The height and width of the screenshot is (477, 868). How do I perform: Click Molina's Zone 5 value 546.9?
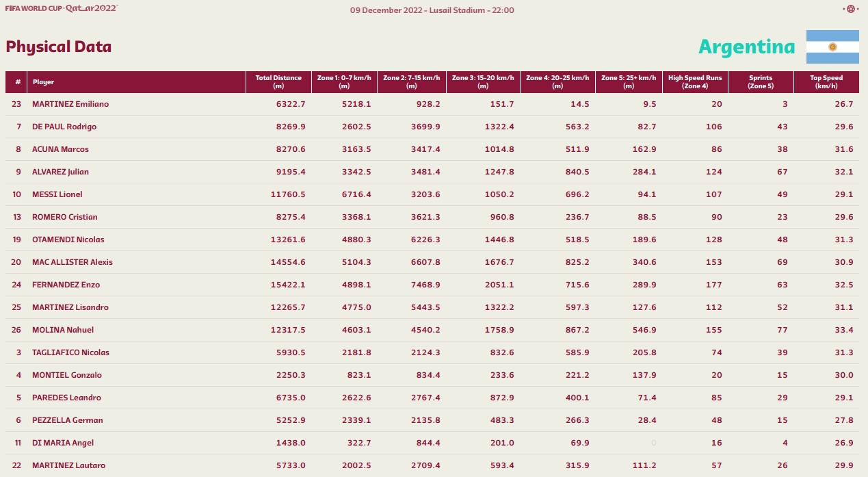click(x=644, y=330)
